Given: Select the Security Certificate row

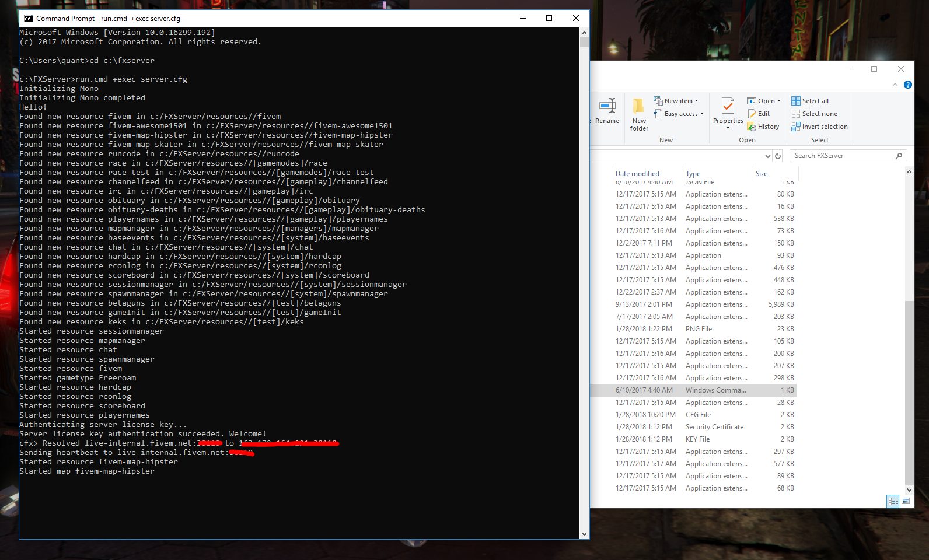Looking at the screenshot, I should point(694,427).
